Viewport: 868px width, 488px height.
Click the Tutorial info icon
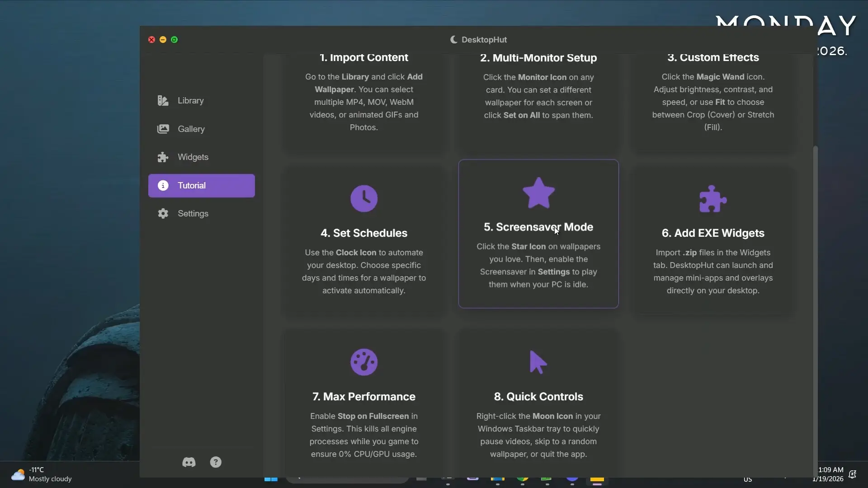pyautogui.click(x=163, y=186)
